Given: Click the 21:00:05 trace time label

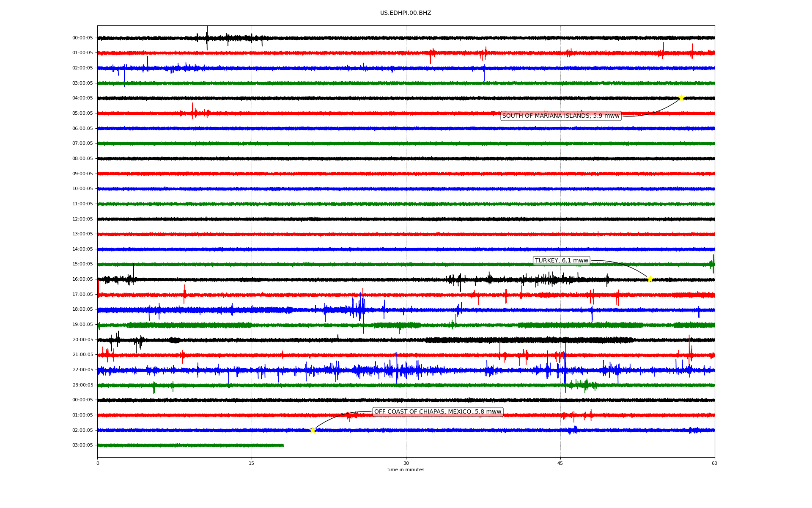Looking at the screenshot, I should click(82, 355).
